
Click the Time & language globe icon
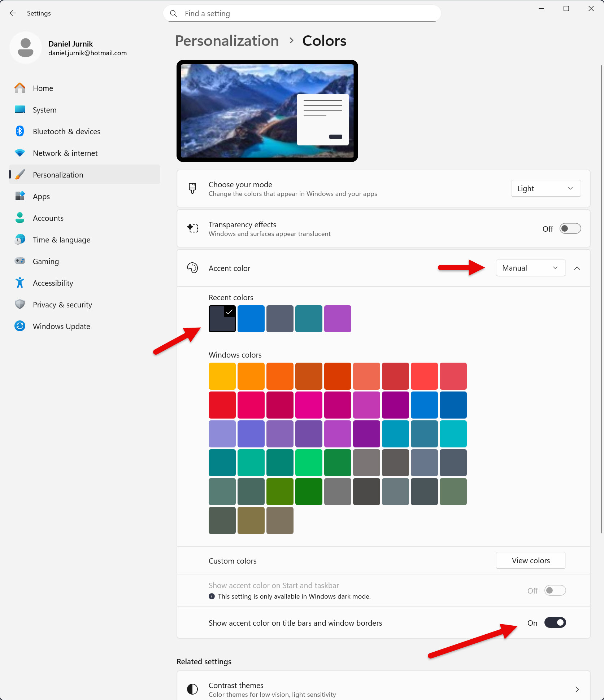click(x=20, y=240)
